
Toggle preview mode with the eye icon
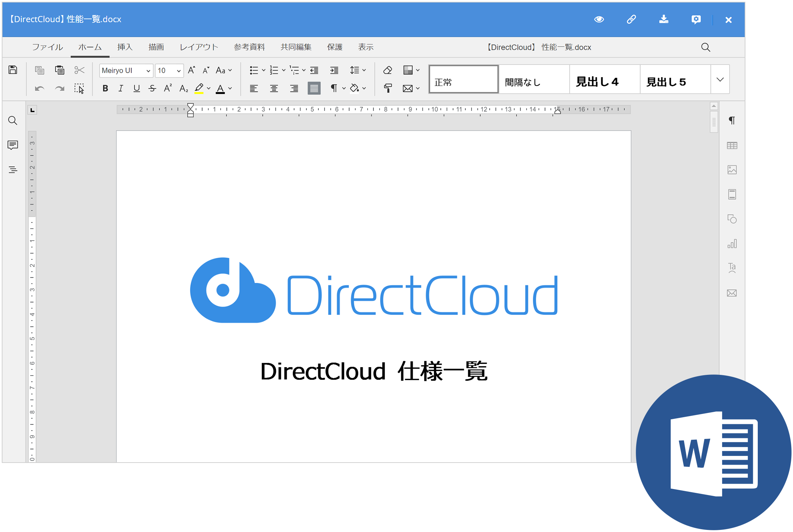point(599,19)
